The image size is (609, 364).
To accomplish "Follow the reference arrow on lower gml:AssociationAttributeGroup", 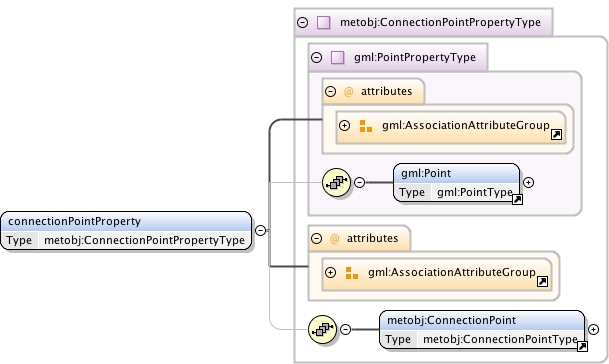I will 543,281.
